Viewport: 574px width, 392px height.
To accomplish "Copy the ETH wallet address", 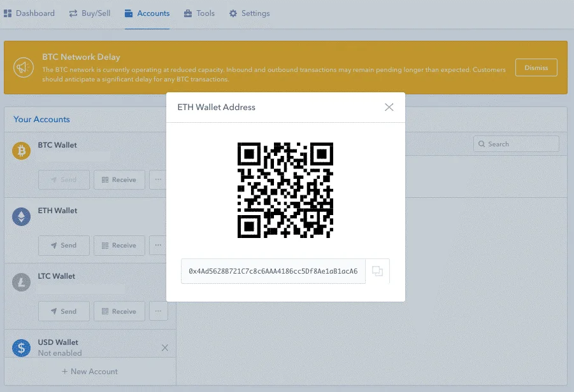I will (x=377, y=271).
